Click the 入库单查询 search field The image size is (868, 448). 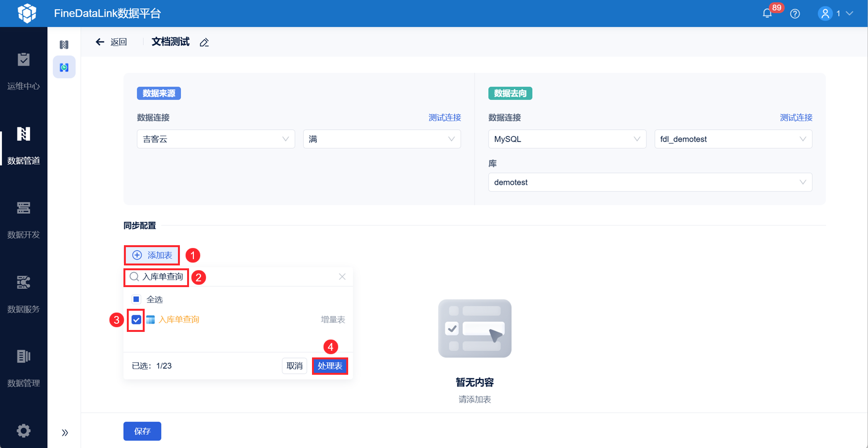click(x=236, y=277)
